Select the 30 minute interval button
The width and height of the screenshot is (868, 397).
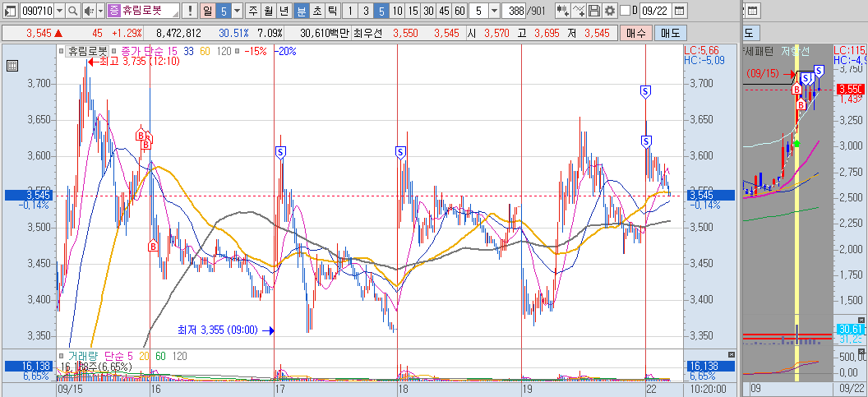tap(428, 11)
